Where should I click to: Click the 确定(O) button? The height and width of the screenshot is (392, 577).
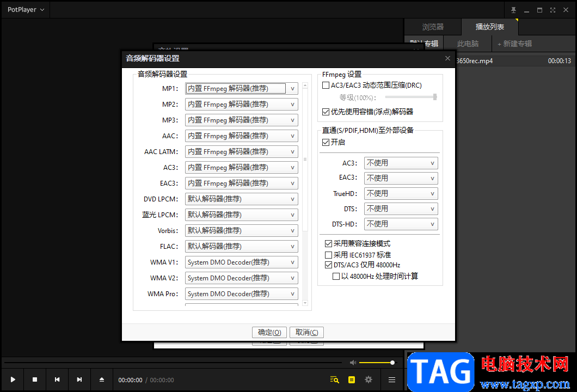click(x=269, y=332)
